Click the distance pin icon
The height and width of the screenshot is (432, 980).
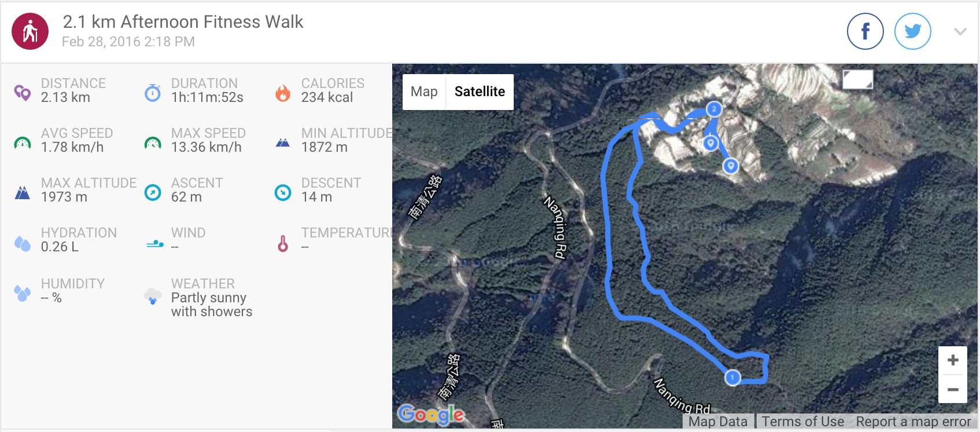[x=23, y=92]
